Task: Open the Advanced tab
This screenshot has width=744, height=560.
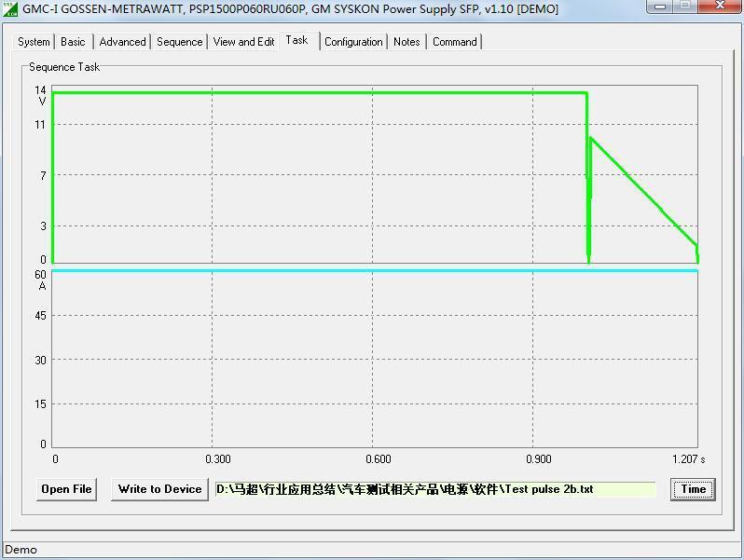Action: pos(122,42)
